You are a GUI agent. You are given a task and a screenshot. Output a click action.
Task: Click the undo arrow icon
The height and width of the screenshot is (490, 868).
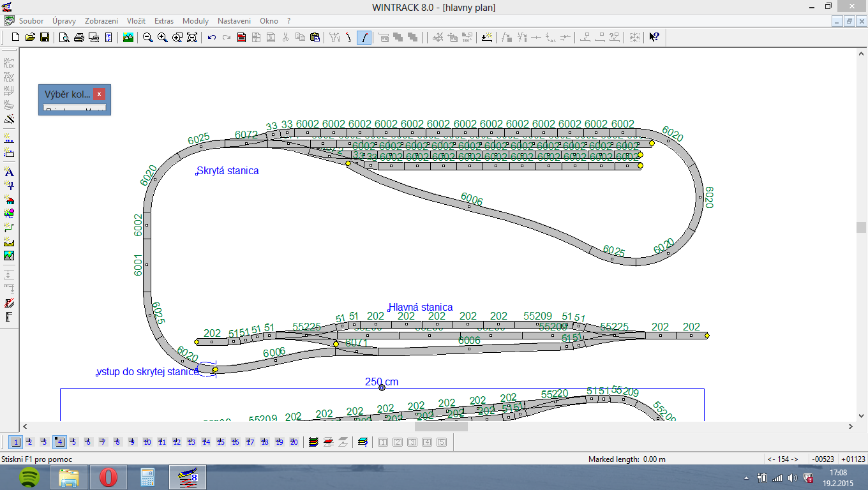[212, 38]
